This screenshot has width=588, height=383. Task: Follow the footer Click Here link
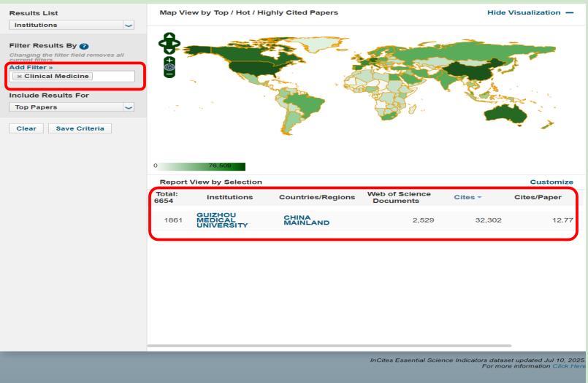[568, 365]
